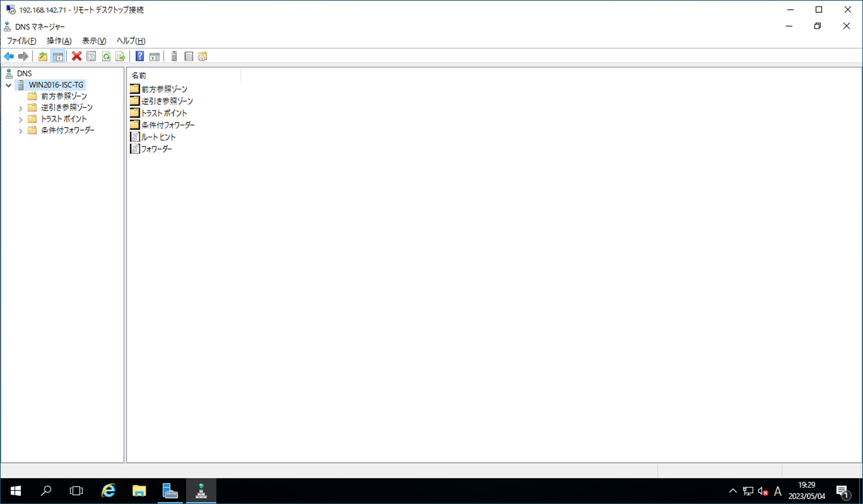
Task: Expand トラスト ポイント tree node
Action: point(20,119)
